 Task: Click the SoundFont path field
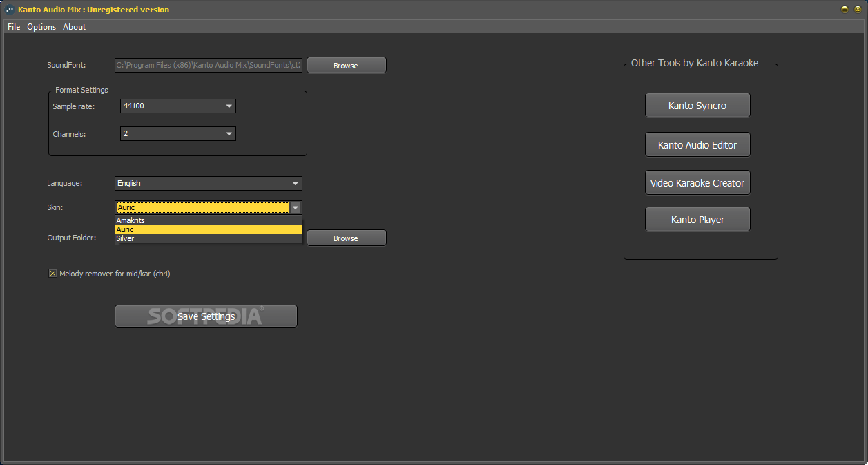[209, 65]
